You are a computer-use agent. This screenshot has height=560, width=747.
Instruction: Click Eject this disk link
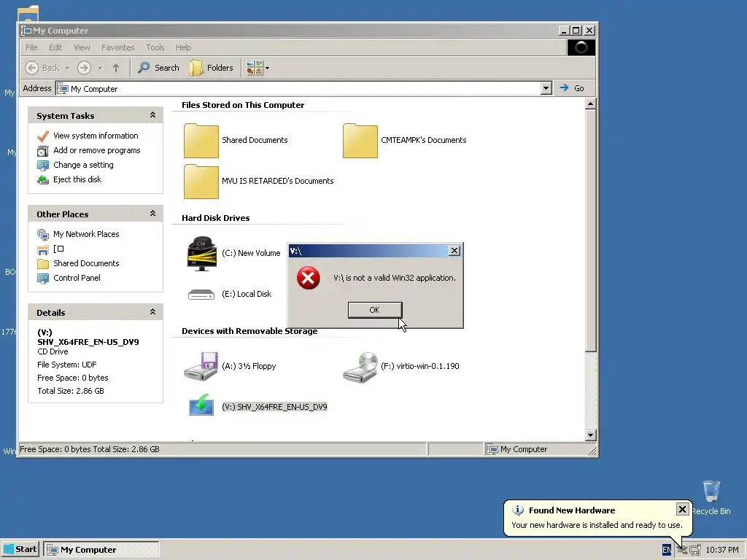tap(77, 179)
